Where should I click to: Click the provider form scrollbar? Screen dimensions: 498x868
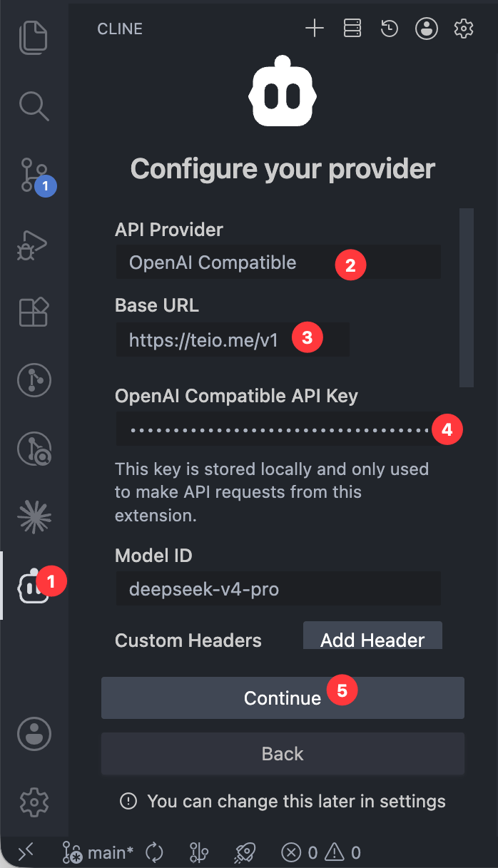pos(467,297)
